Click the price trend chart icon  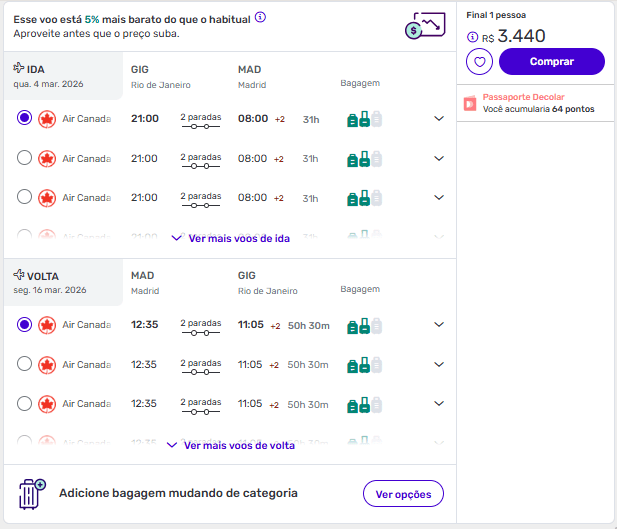click(x=424, y=26)
